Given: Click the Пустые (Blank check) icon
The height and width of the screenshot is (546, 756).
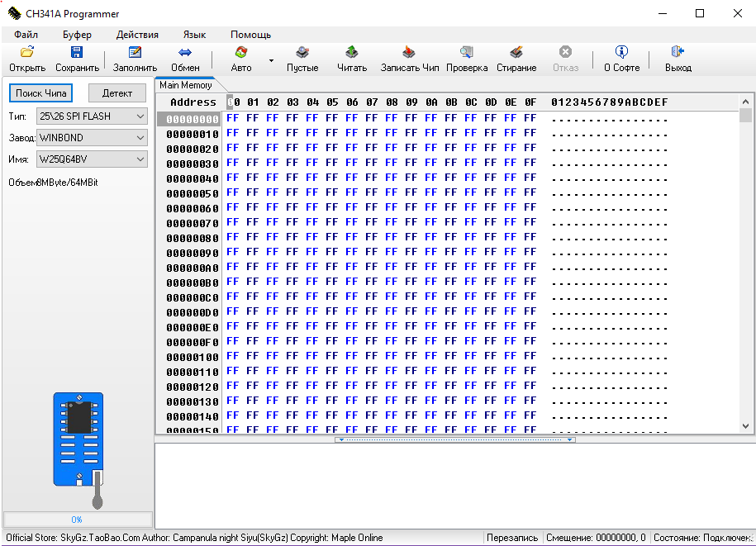Looking at the screenshot, I should pos(302,53).
